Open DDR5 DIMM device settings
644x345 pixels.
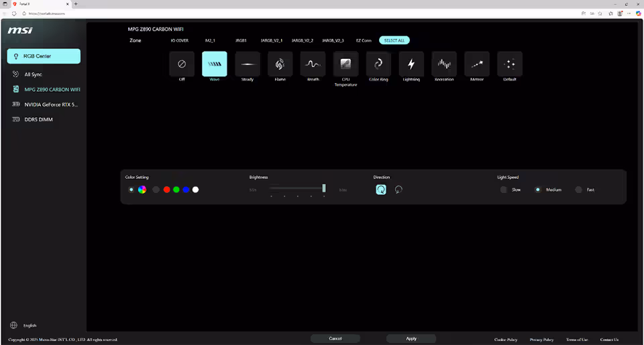(38, 119)
